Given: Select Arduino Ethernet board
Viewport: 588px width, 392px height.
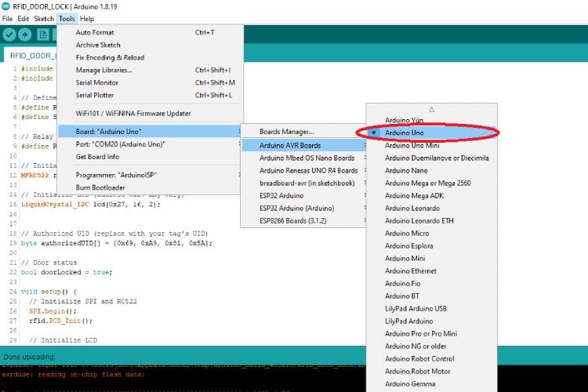Looking at the screenshot, I should pyautogui.click(x=432, y=270).
